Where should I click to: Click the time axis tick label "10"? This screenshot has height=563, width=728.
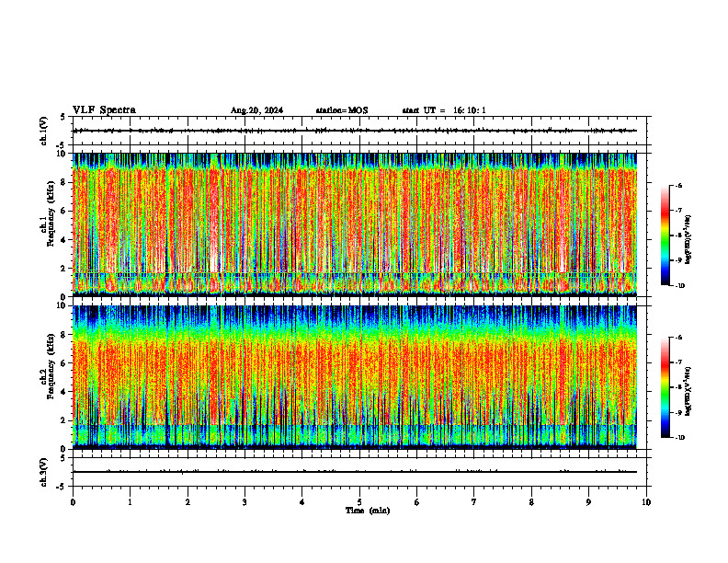click(646, 502)
